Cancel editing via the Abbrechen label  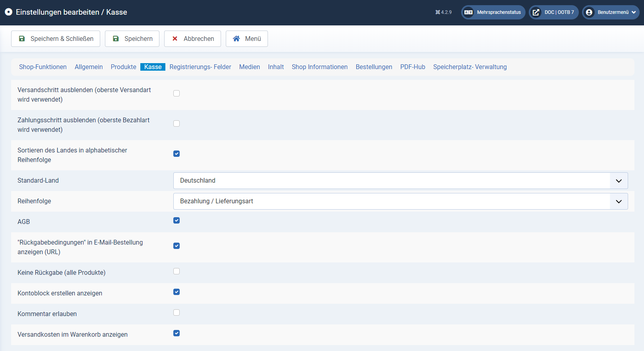(199, 39)
